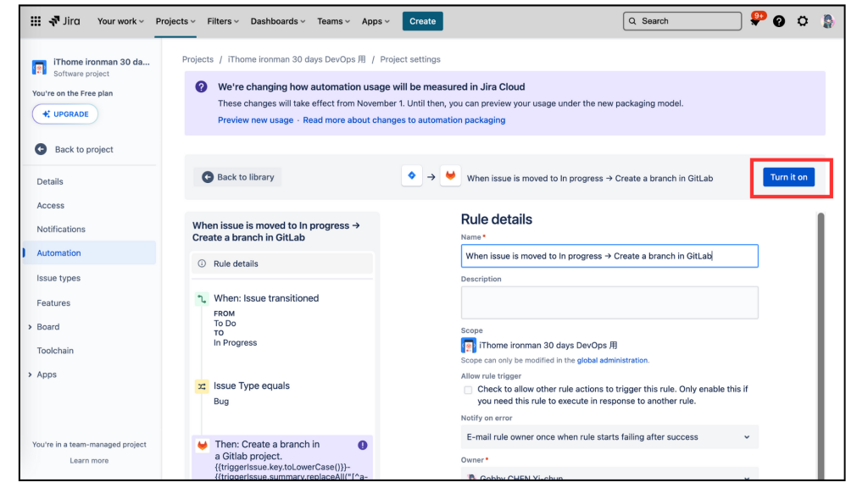
Task: Click the Projects breadcrumb link
Action: point(198,59)
